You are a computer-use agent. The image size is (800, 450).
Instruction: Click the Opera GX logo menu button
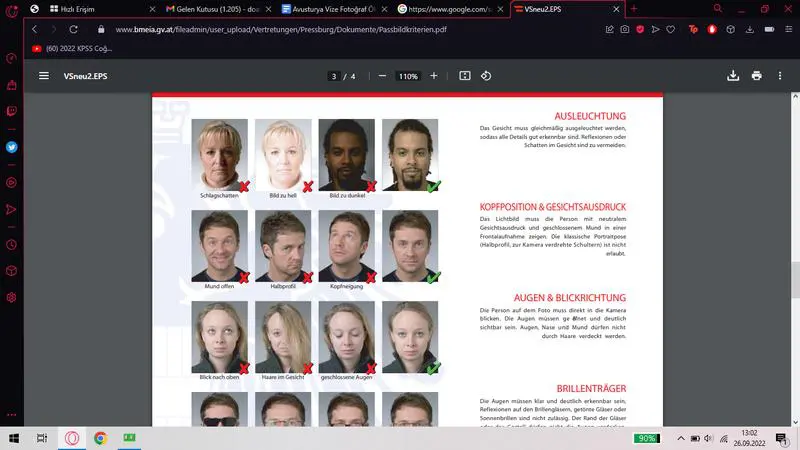click(11, 10)
